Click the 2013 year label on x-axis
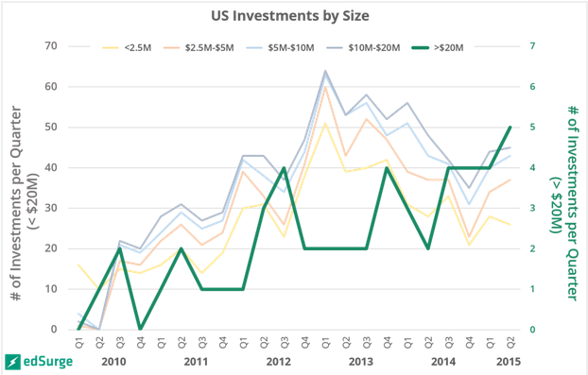The width and height of the screenshot is (588, 375). coord(361,362)
